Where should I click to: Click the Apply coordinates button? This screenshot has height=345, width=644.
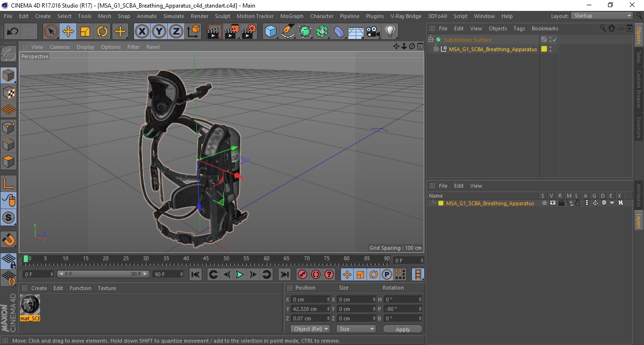402,329
